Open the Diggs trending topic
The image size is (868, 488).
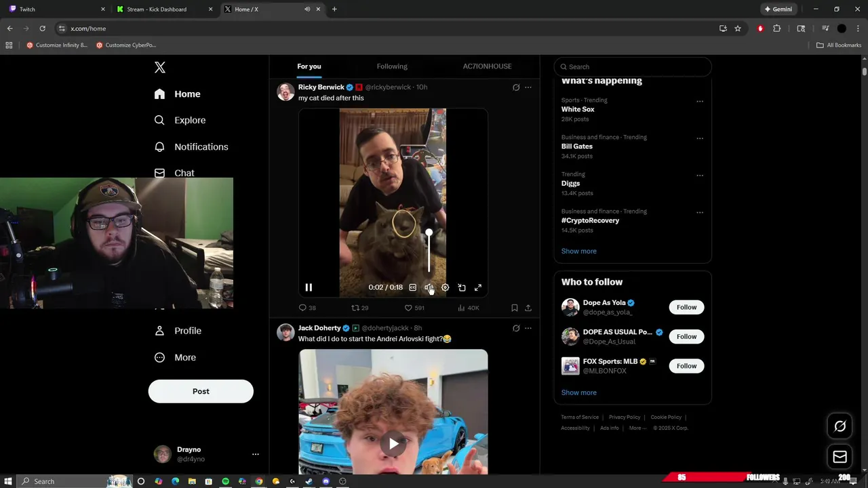click(570, 184)
